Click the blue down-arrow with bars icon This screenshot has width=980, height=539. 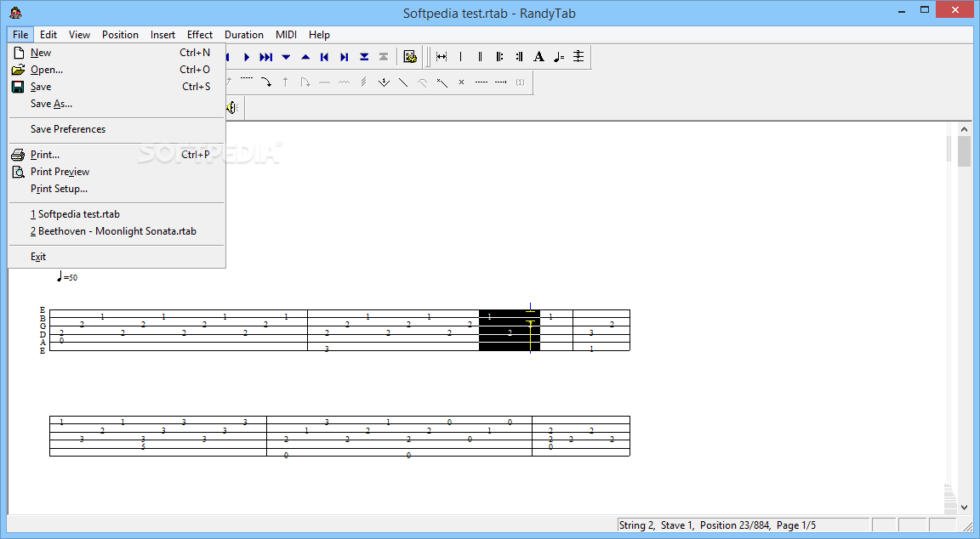click(x=364, y=57)
